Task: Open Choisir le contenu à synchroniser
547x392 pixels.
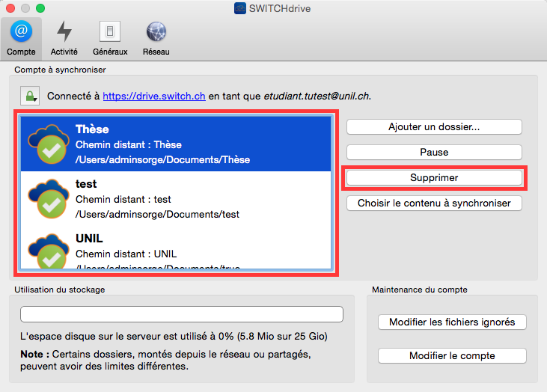Action: coord(434,203)
